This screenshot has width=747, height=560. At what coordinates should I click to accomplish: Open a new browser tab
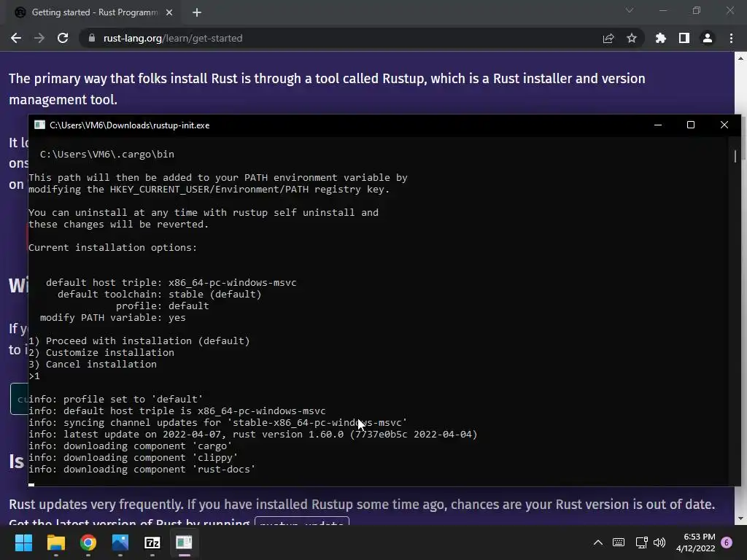point(197,12)
